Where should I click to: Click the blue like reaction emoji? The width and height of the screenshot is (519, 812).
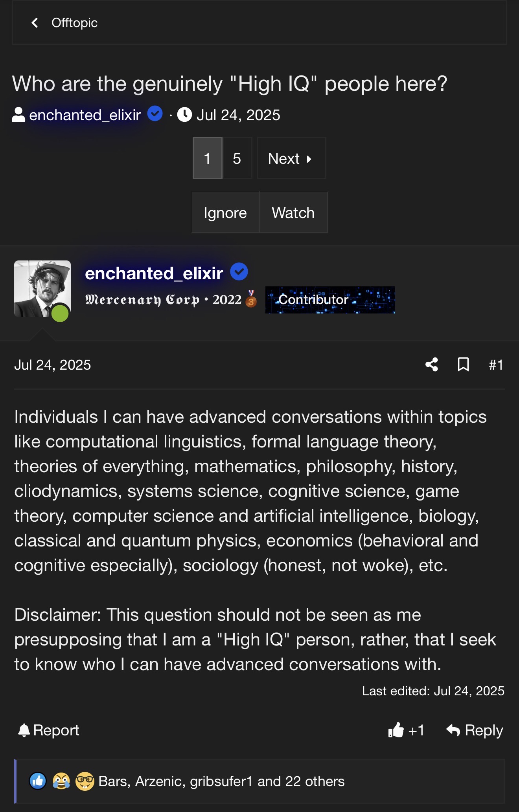point(38,781)
